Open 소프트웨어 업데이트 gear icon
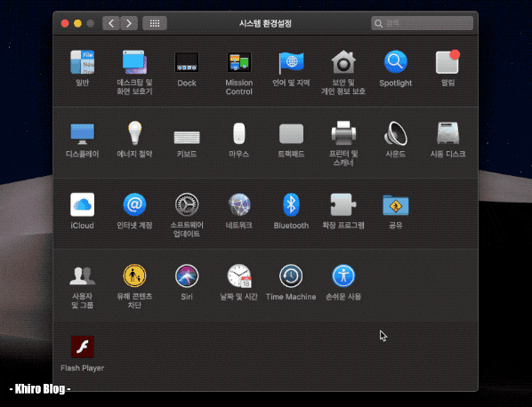 pyautogui.click(x=187, y=204)
